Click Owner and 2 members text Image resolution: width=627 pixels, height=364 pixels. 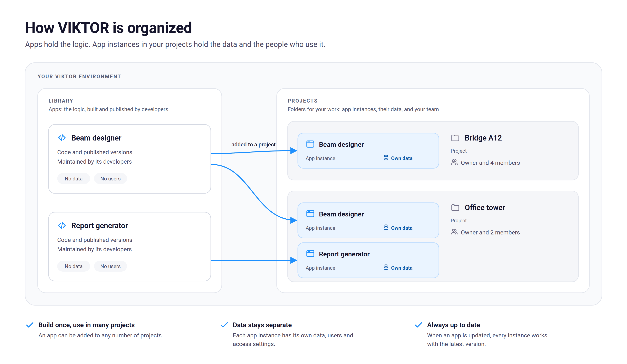point(490,232)
